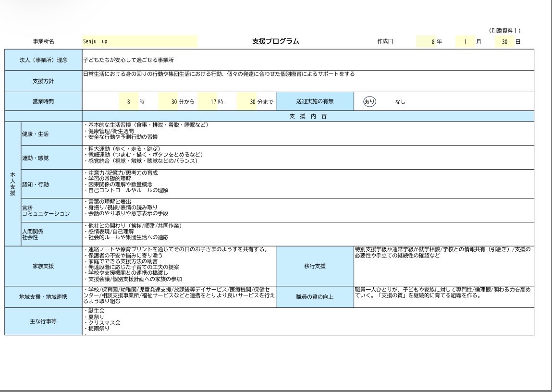Screen dimensions: 552x392
Task: Select the 作成日 month field
Action: click(465, 42)
